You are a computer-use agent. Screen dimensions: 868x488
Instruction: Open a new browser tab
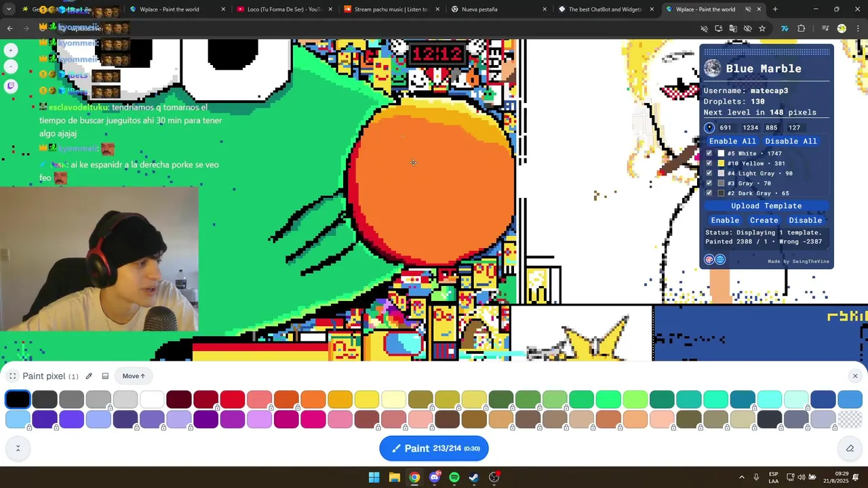coord(775,9)
